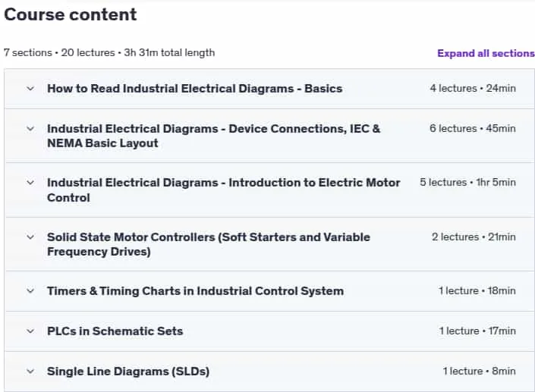Open chevron next to Solid State Motor Controllers
Viewport: 535px width, 392px height.
[x=30, y=237]
